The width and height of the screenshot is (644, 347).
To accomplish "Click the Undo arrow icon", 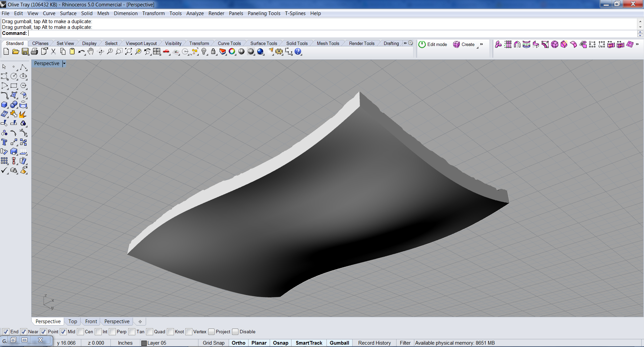I will coord(81,52).
